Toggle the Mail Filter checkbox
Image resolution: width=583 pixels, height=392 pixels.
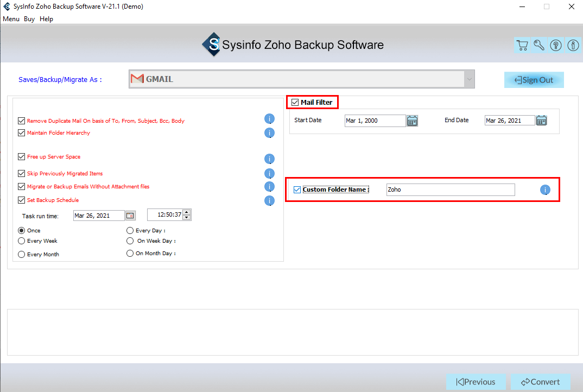[x=295, y=102]
